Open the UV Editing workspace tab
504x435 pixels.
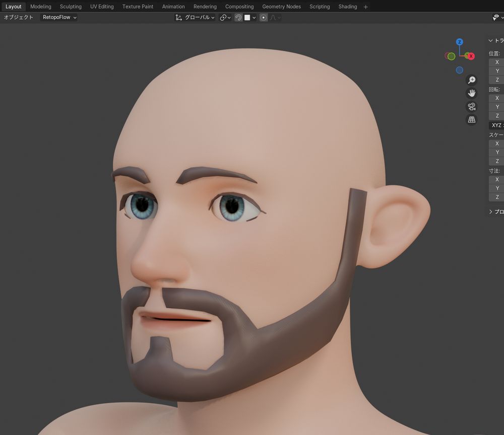point(102,7)
